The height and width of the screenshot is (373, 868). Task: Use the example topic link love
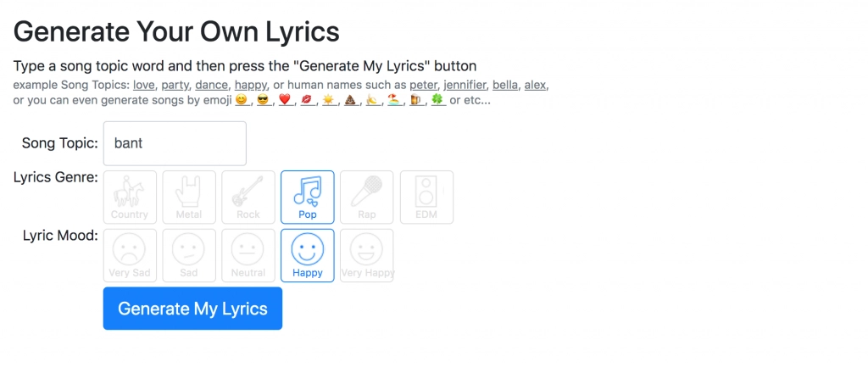pyautogui.click(x=144, y=86)
